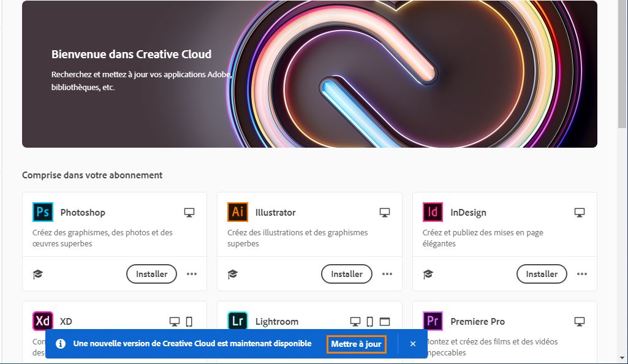This screenshot has width=628, height=364.
Task: Open Photoshop more options ellipsis menu
Action: (192, 274)
